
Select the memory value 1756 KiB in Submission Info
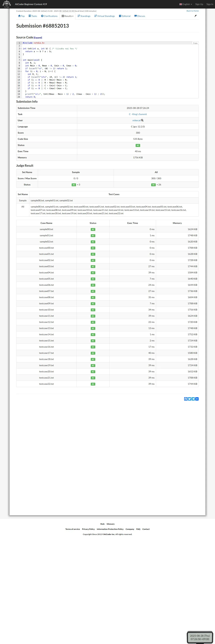click(138, 157)
